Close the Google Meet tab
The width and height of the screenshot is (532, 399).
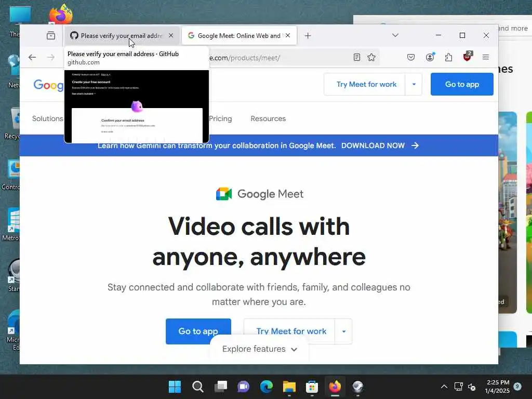coord(288,35)
